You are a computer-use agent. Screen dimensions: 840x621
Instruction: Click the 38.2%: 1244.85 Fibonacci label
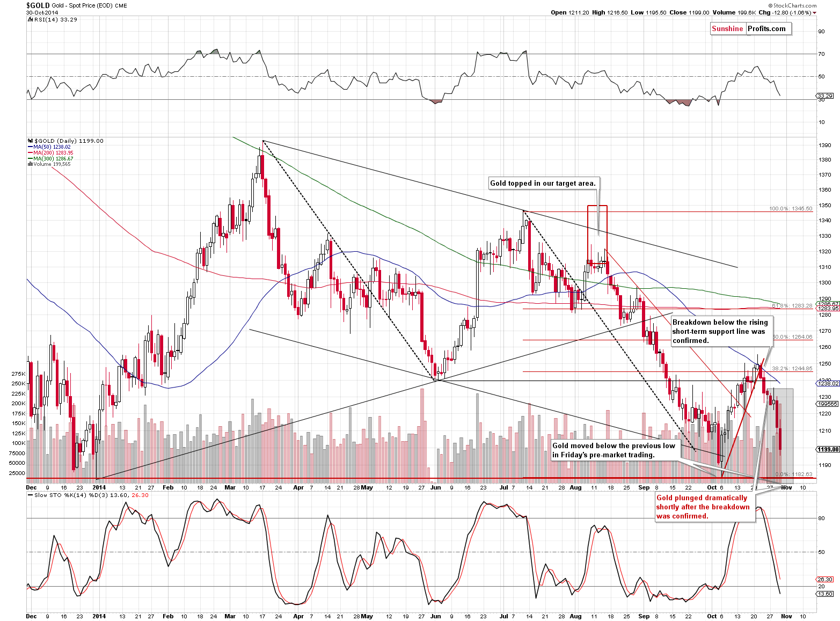click(x=792, y=368)
